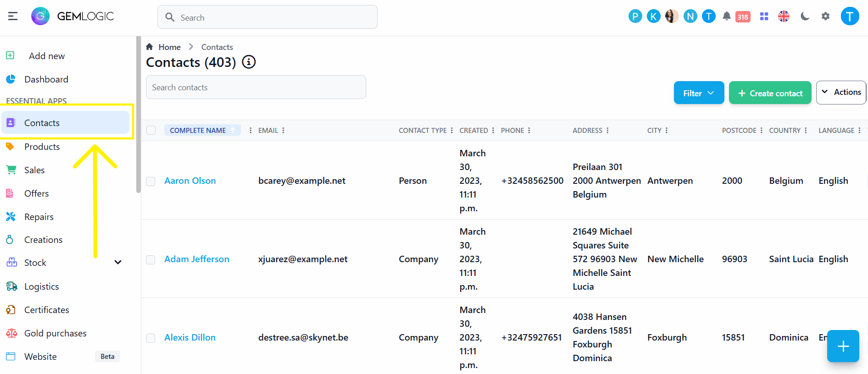Click Home breadcrumb link
The image size is (868, 374).
pyautogui.click(x=169, y=47)
